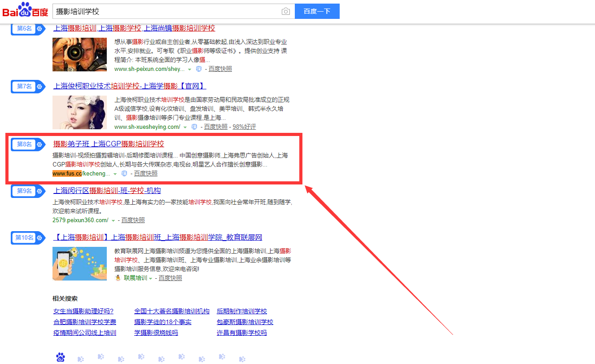Open 百度快照 for www.sh-xuesheying.com result
The width and height of the screenshot is (595, 364).
point(216,127)
